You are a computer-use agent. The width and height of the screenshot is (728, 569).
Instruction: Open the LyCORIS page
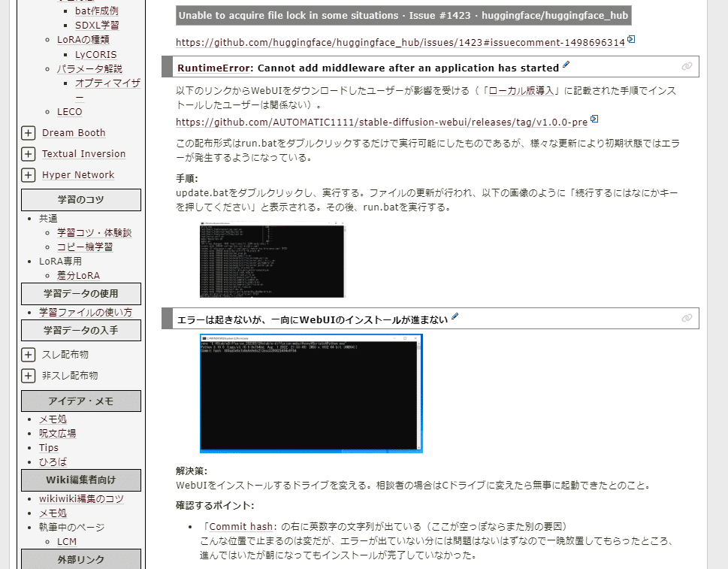[x=95, y=54]
